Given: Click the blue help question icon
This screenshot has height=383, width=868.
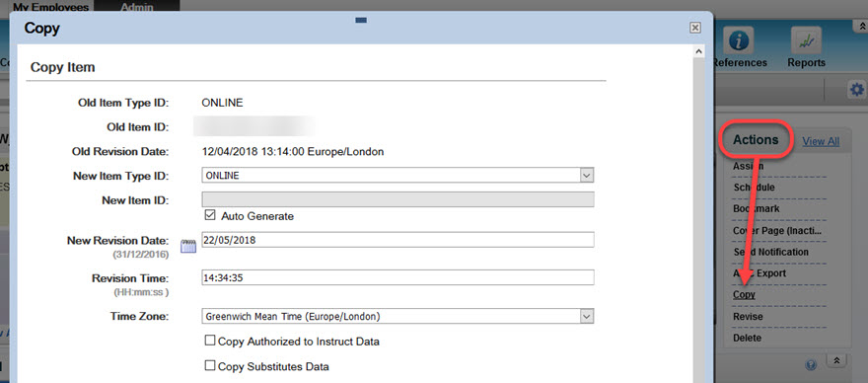Looking at the screenshot, I should (812, 364).
